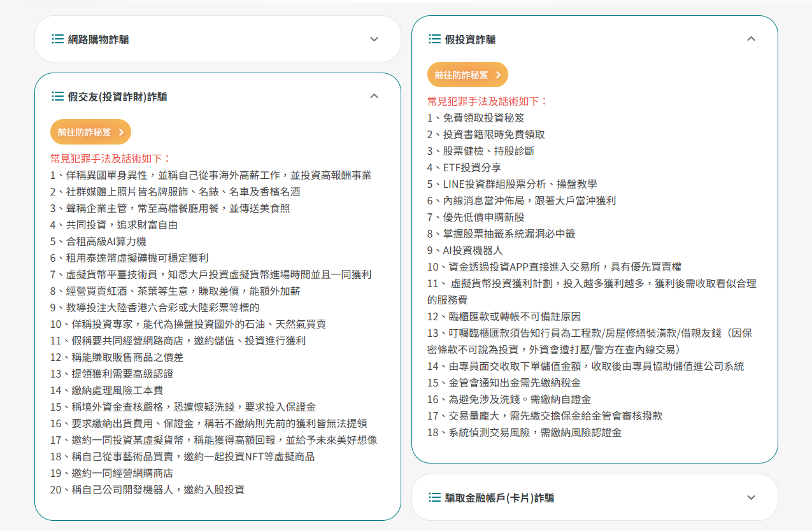The width and height of the screenshot is (812, 531).
Task: Click item 12、臨櫃匯款或轉帳不可備註原因
Action: tap(504, 316)
